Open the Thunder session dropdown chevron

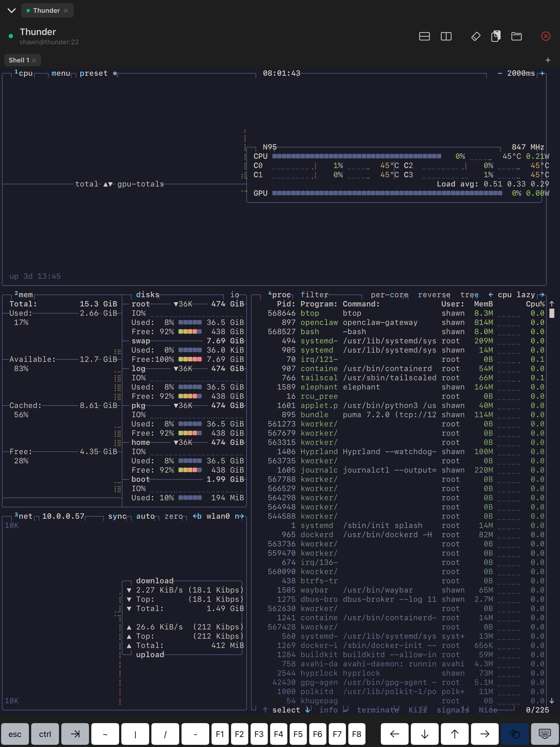(x=11, y=11)
